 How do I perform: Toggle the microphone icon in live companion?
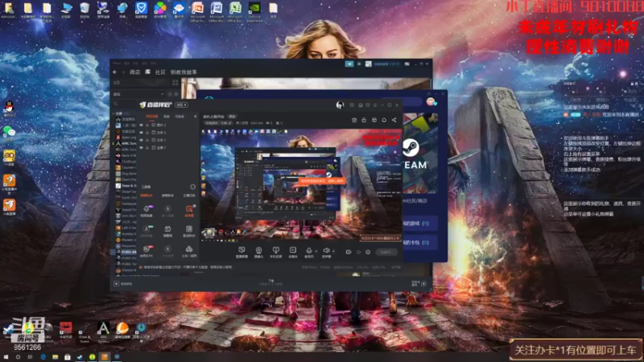click(309, 250)
